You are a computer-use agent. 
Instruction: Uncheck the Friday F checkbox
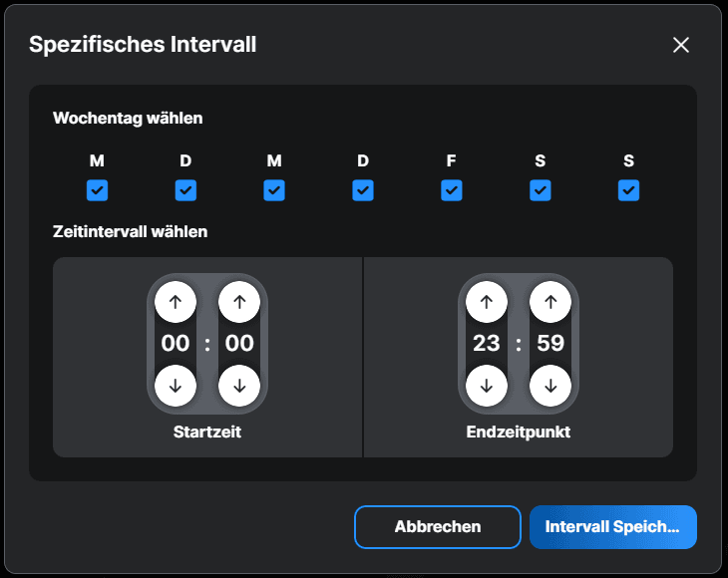[452, 190]
